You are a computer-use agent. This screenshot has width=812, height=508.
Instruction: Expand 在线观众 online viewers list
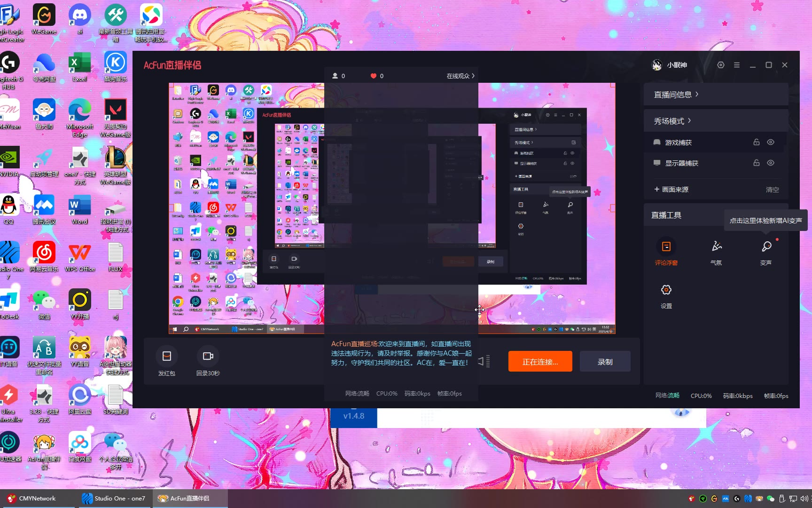coord(461,76)
